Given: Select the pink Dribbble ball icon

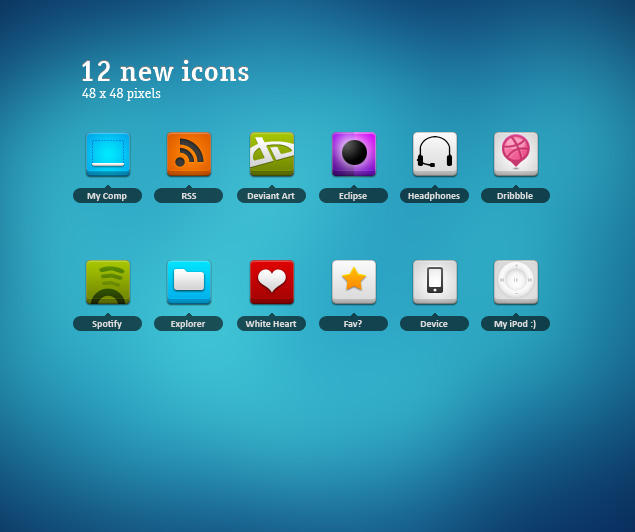Looking at the screenshot, I should (516, 154).
